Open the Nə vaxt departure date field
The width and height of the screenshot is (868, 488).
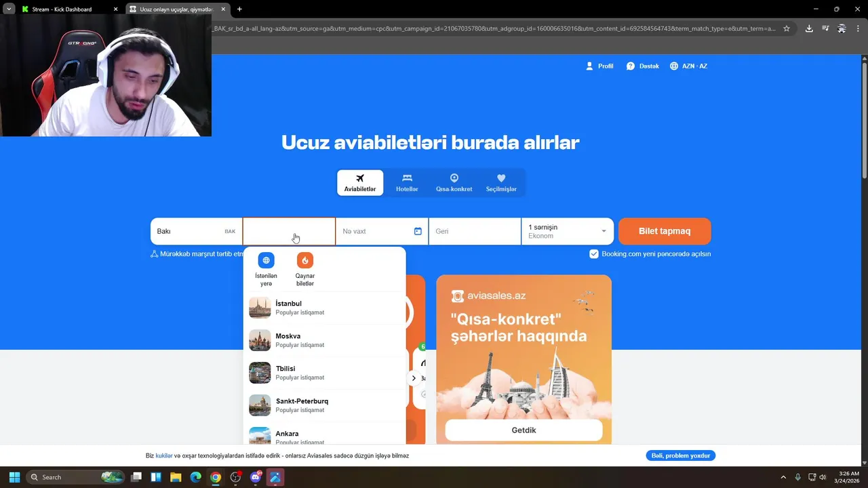(382, 231)
